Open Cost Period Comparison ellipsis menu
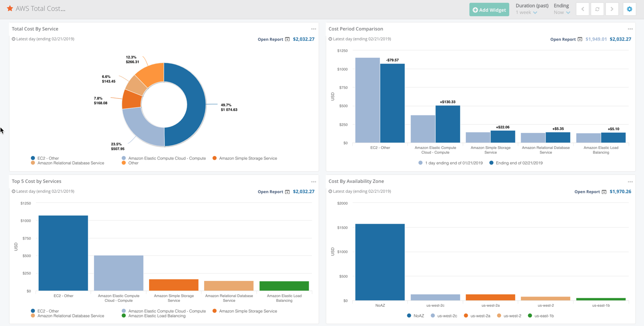The height and width of the screenshot is (326, 644). [630, 29]
